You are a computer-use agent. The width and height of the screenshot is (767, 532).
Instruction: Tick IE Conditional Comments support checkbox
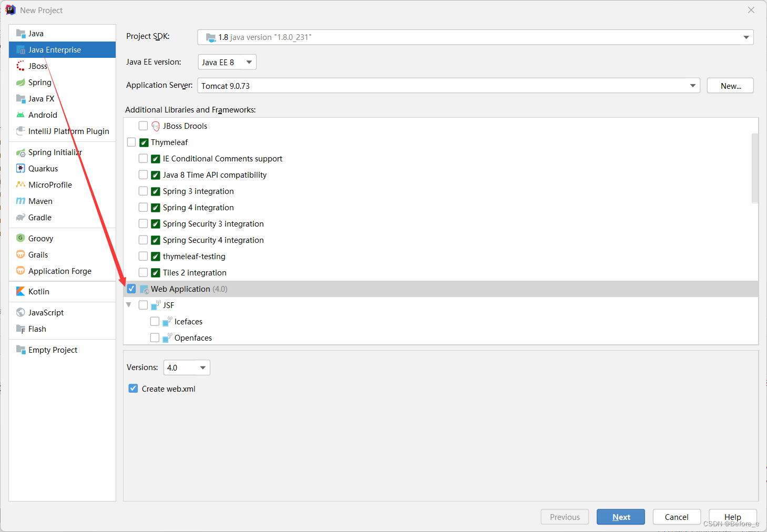143,159
